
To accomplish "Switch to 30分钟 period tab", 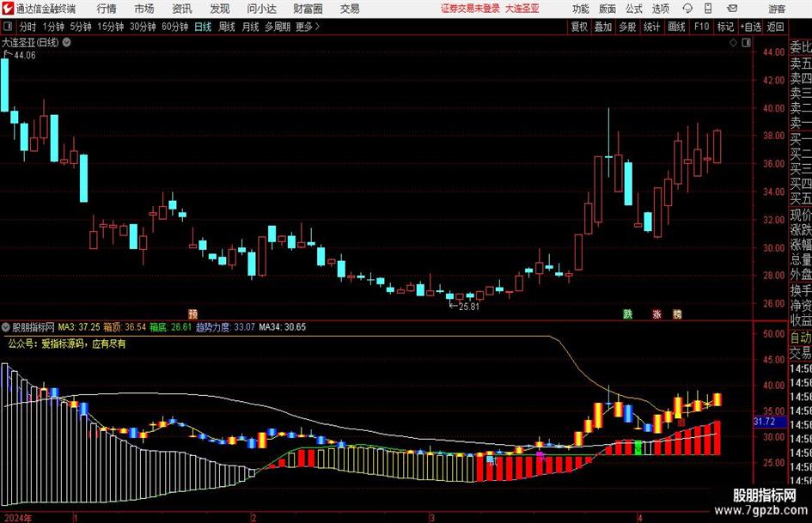I will (x=143, y=27).
